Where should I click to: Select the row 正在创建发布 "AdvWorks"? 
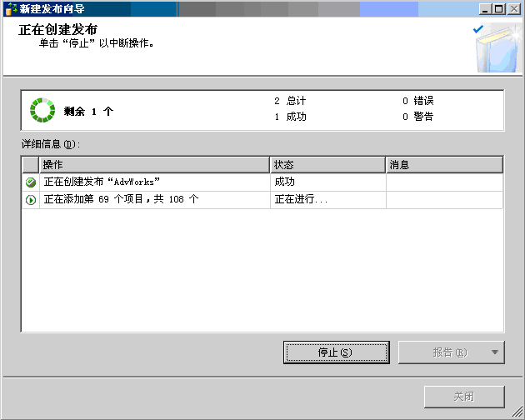262,182
